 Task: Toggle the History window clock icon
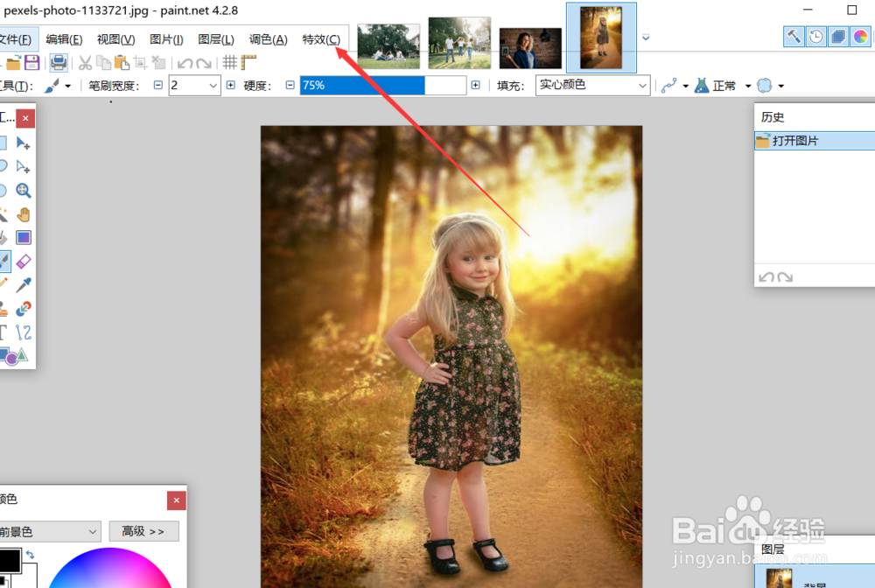(x=815, y=38)
